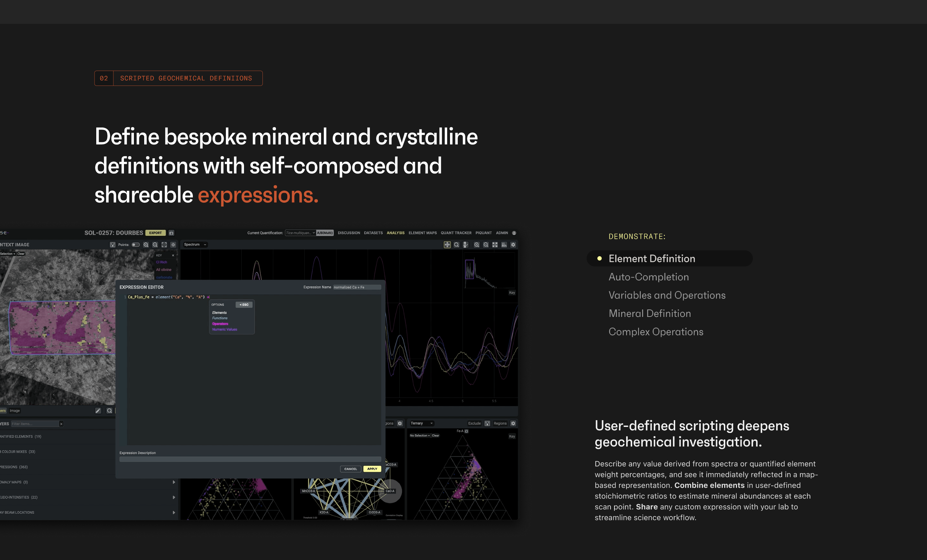Zoom in on the context image
The width and height of the screenshot is (927, 560).
pyautogui.click(x=146, y=245)
